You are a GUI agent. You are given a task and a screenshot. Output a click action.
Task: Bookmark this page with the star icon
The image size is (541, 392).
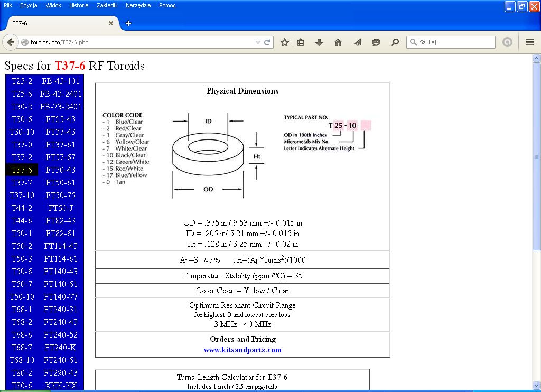pos(285,42)
